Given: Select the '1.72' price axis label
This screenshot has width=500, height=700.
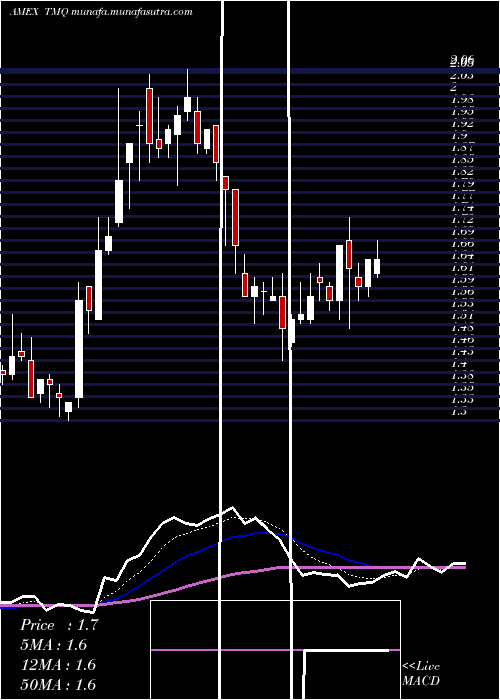Looking at the screenshot, I should (x=462, y=220).
